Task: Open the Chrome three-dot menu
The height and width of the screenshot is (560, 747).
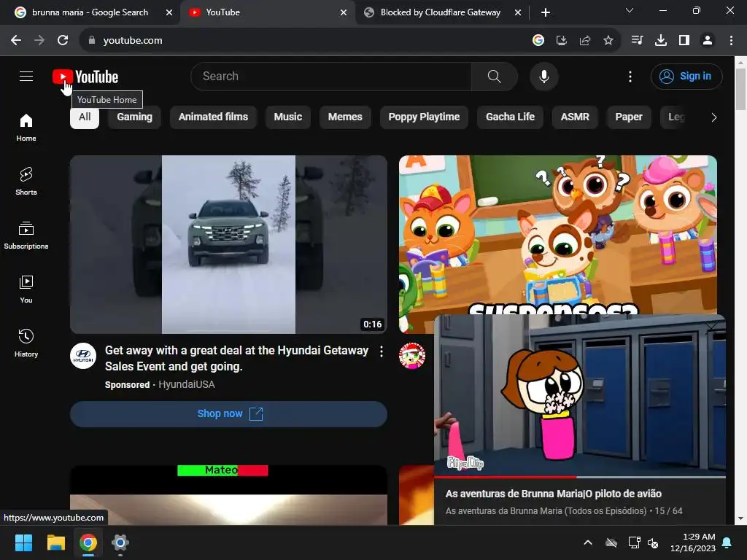Action: 731,41
